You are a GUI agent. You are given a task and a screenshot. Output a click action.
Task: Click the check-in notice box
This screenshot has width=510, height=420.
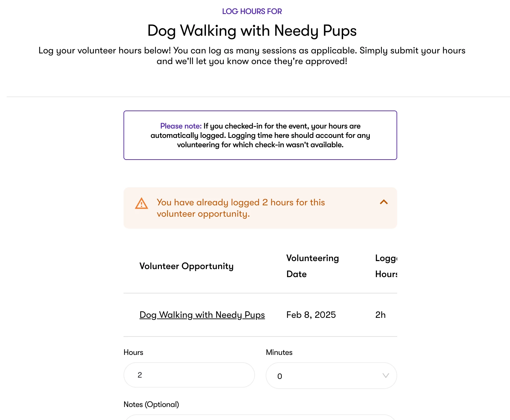click(x=260, y=135)
